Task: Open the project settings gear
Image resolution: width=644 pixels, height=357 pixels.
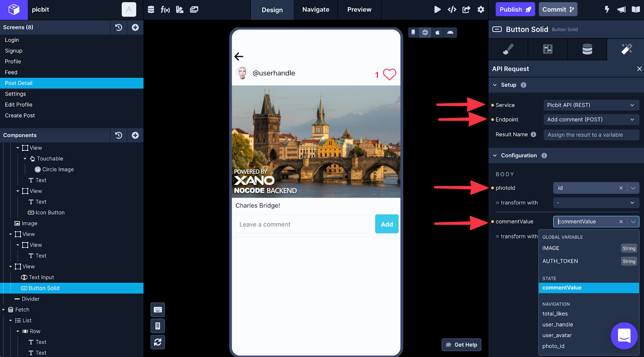Action: pyautogui.click(x=481, y=10)
